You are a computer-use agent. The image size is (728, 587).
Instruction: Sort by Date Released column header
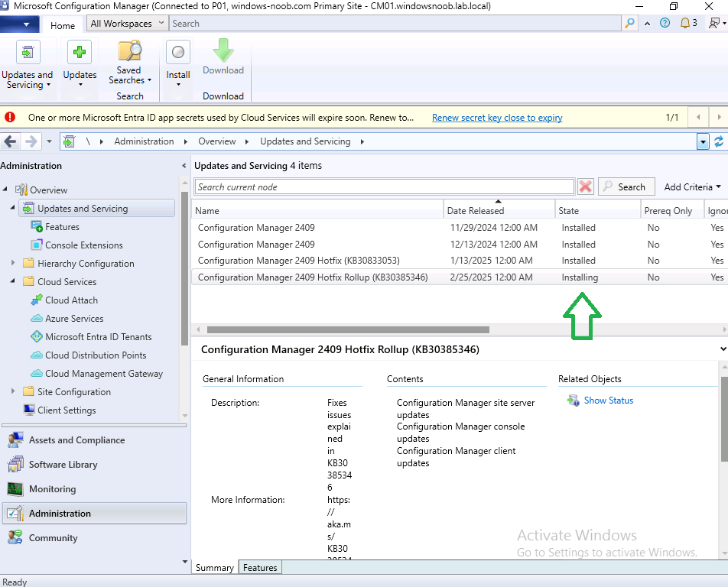click(499, 211)
